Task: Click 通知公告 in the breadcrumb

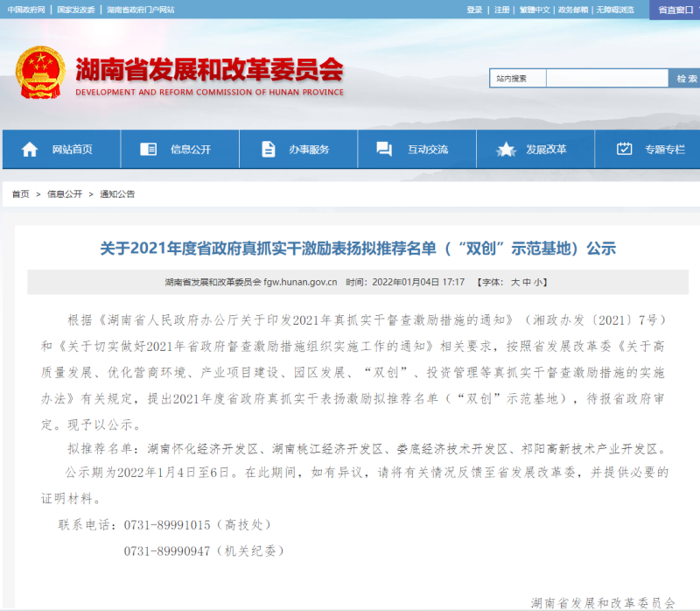Action: (117, 194)
